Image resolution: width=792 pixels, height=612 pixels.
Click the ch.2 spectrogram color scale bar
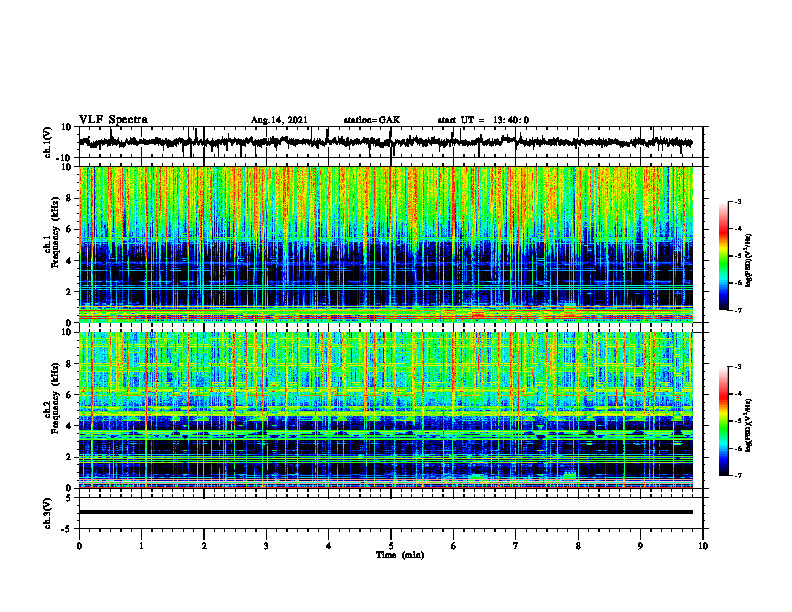point(723,421)
